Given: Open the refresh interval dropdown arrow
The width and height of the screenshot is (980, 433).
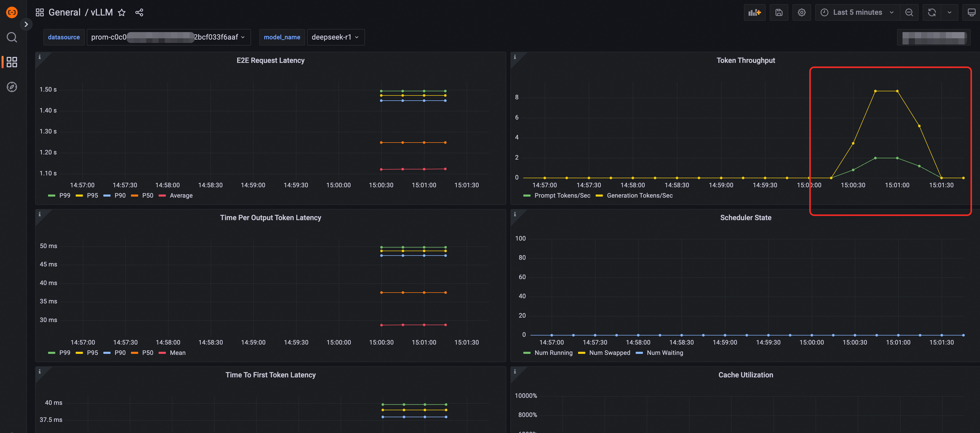Looking at the screenshot, I should 950,13.
